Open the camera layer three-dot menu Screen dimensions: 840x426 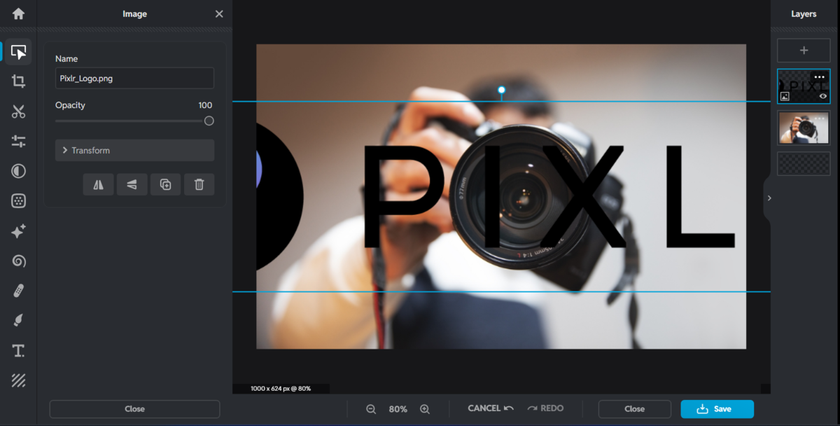coord(819,118)
